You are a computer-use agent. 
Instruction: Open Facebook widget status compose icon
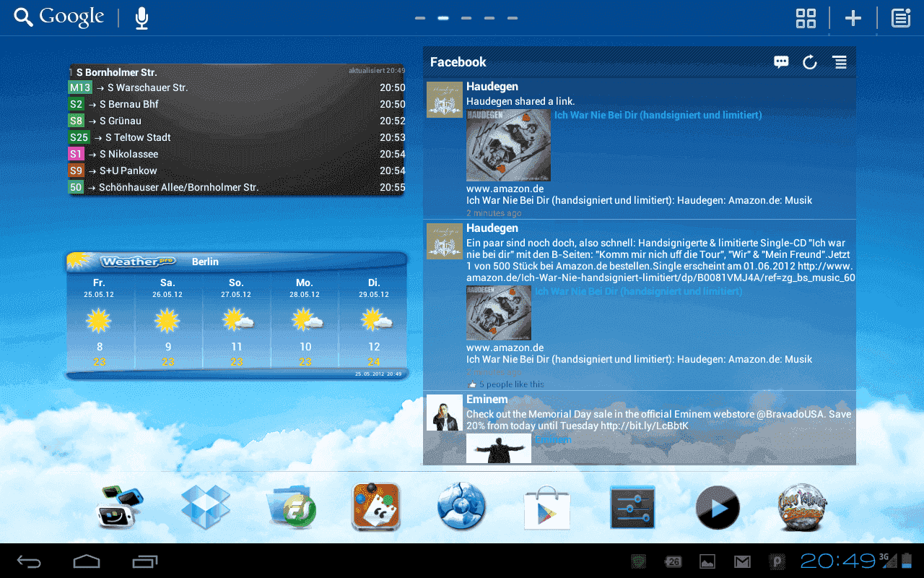point(781,62)
